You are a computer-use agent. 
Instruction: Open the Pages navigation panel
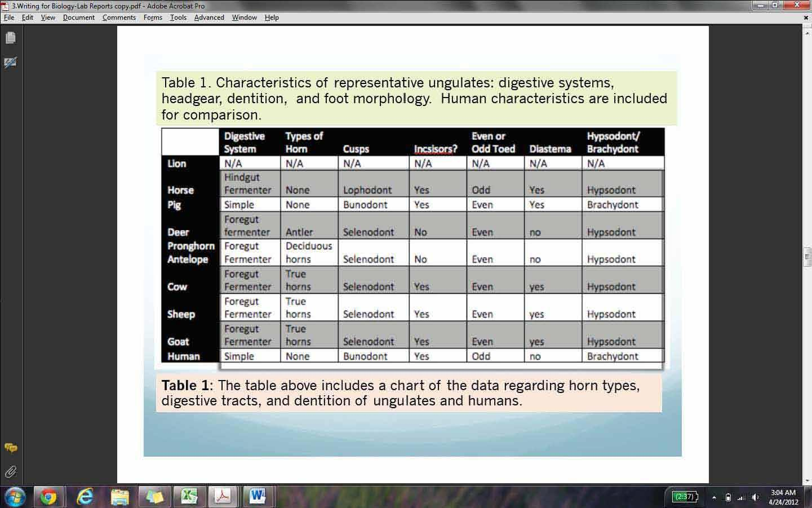click(x=10, y=37)
